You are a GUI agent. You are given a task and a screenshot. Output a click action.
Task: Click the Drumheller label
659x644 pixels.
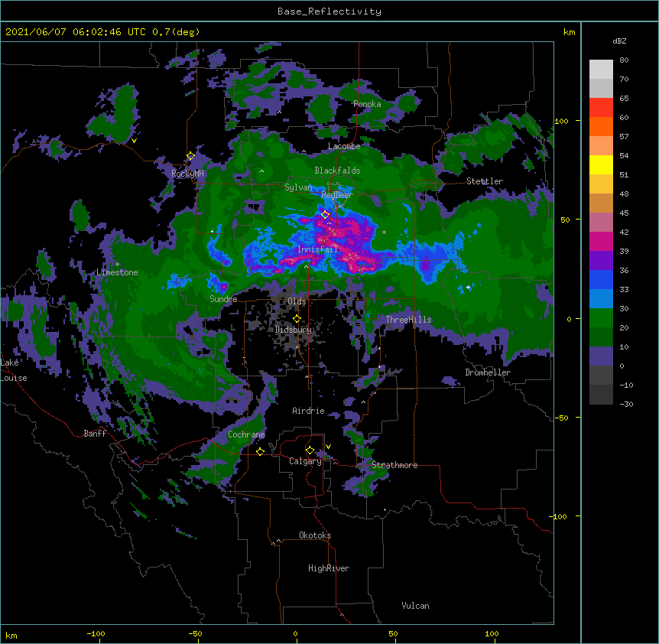click(488, 372)
